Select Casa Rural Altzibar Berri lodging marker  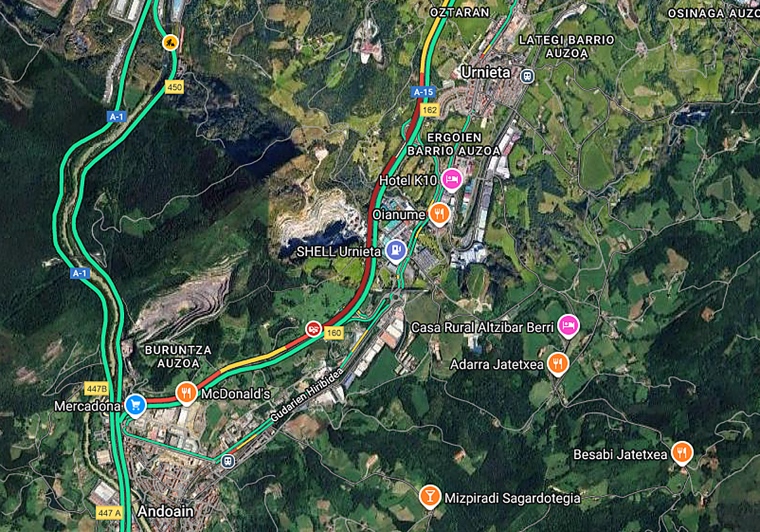568,326
